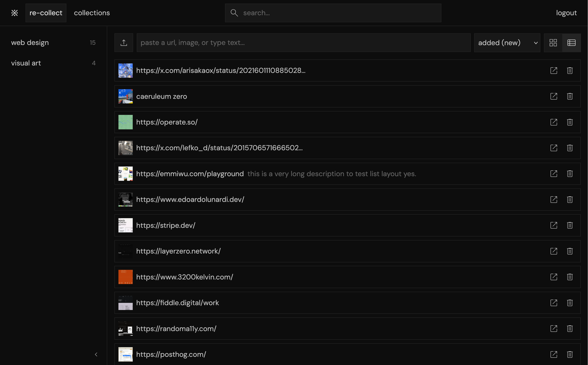
Task: Delete the layerzero.network entry
Action: tap(570, 251)
